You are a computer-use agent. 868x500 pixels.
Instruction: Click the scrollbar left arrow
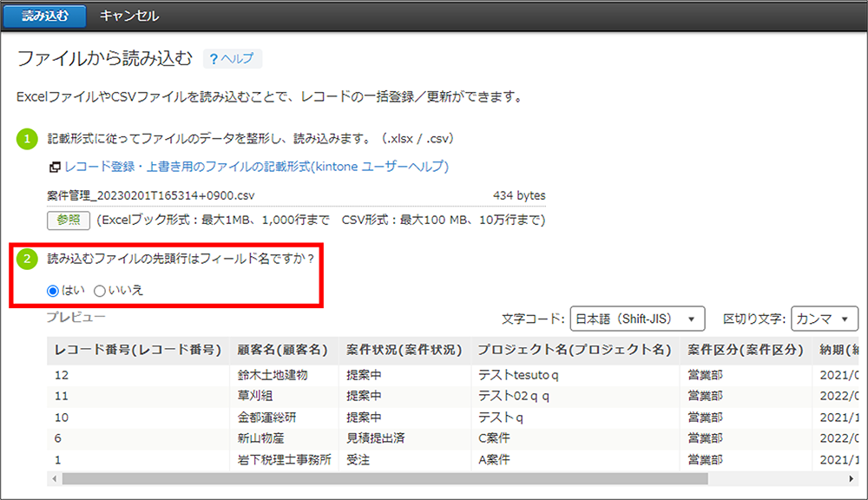[x=54, y=478]
